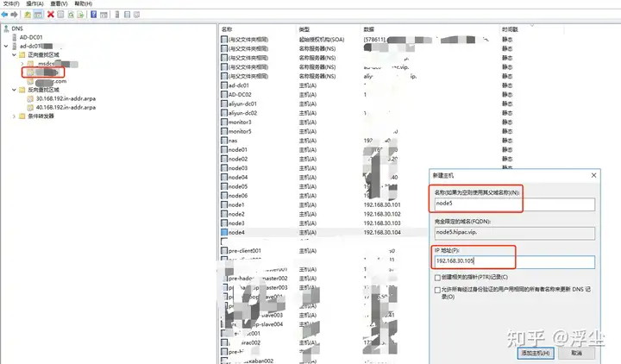Open the 查看(V) menu
The height and width of the screenshot is (364, 621).
pos(59,3)
